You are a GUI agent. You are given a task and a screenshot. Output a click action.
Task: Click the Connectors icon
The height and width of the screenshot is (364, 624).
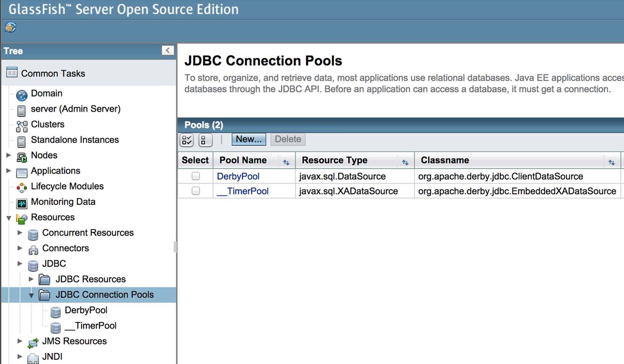(x=33, y=250)
